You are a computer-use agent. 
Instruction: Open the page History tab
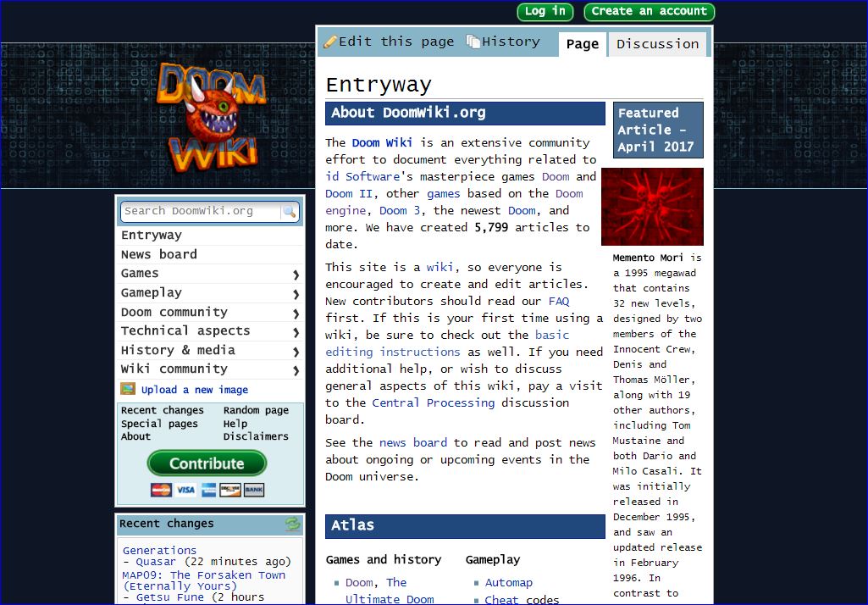(511, 42)
